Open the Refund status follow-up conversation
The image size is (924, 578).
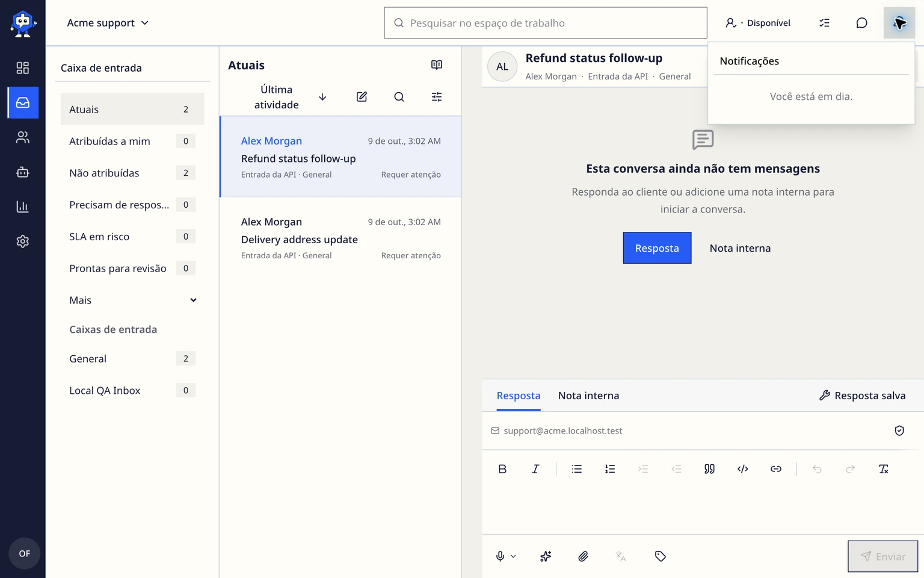tap(340, 157)
